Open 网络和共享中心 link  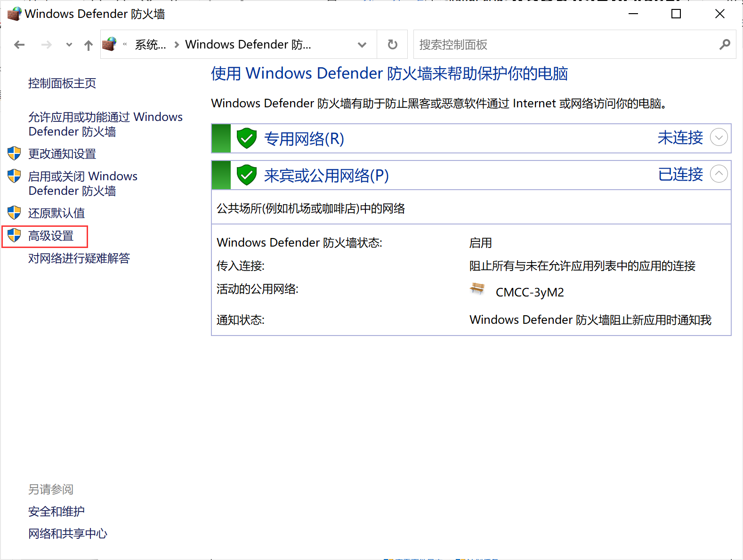click(x=68, y=533)
